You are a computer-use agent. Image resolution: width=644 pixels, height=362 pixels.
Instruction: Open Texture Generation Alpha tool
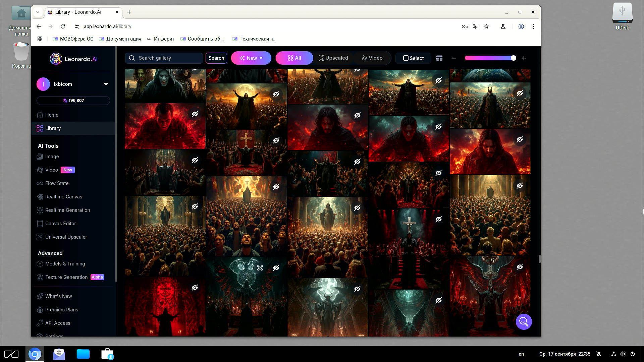click(x=66, y=277)
